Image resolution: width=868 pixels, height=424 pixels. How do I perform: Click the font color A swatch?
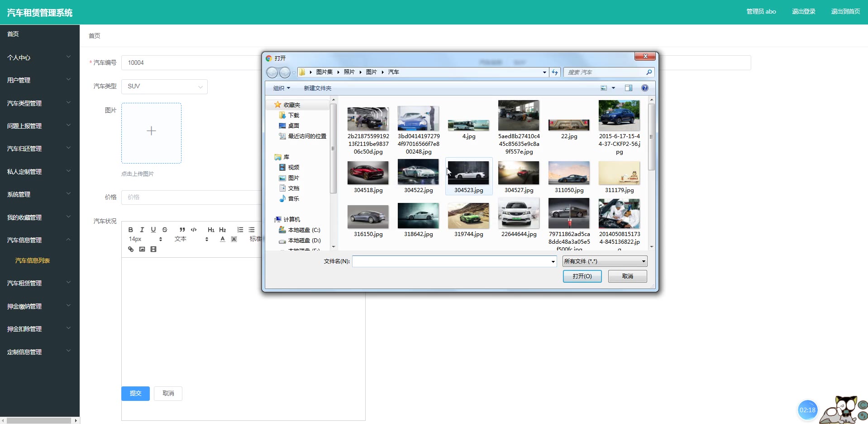click(223, 239)
